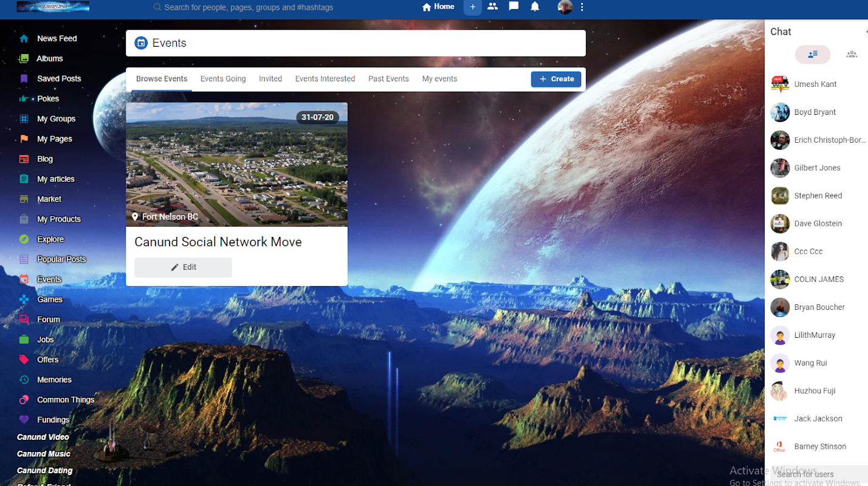The width and height of the screenshot is (868, 486).
Task: Go to Home in top navigation
Action: point(438,7)
